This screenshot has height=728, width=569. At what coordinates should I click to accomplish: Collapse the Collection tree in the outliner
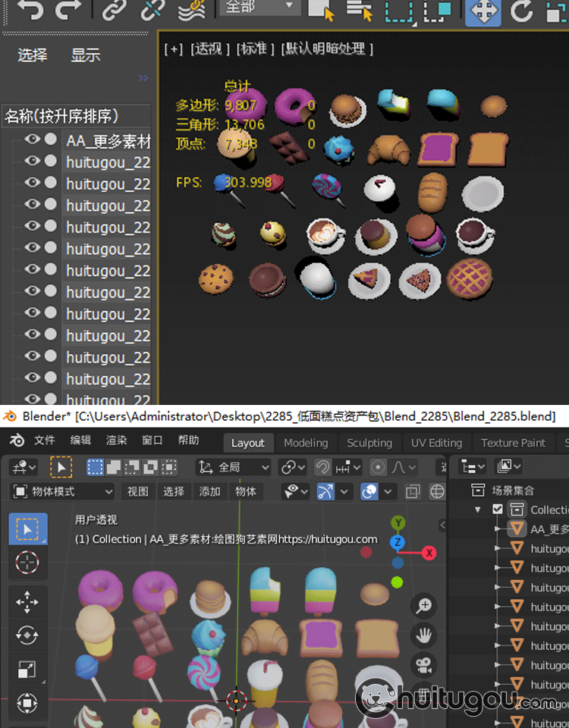[478, 510]
